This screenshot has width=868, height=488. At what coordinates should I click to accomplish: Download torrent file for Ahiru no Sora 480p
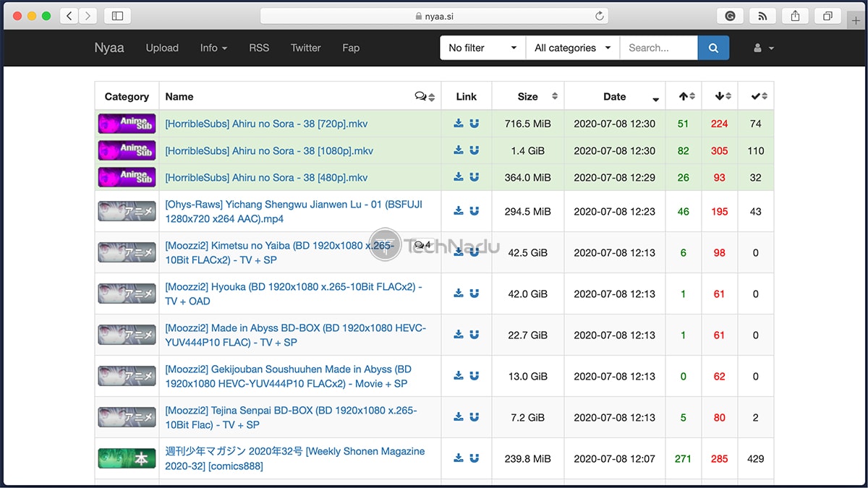point(459,177)
